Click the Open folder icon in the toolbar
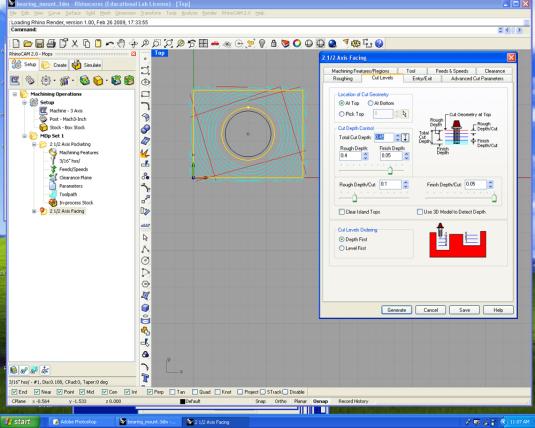The image size is (535, 428). (x=28, y=43)
